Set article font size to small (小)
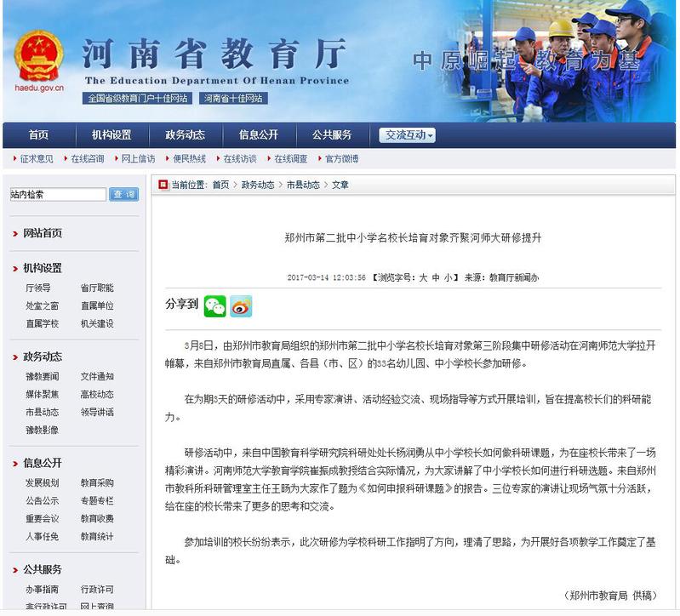 (449, 278)
